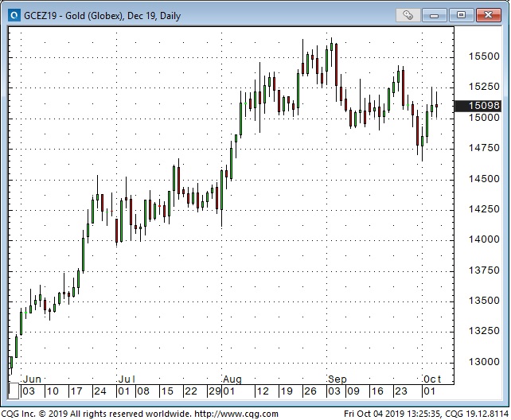Screen dimensions: 511x420
Task: Click the June 10 date marker
Action: pyautogui.click(x=53, y=391)
